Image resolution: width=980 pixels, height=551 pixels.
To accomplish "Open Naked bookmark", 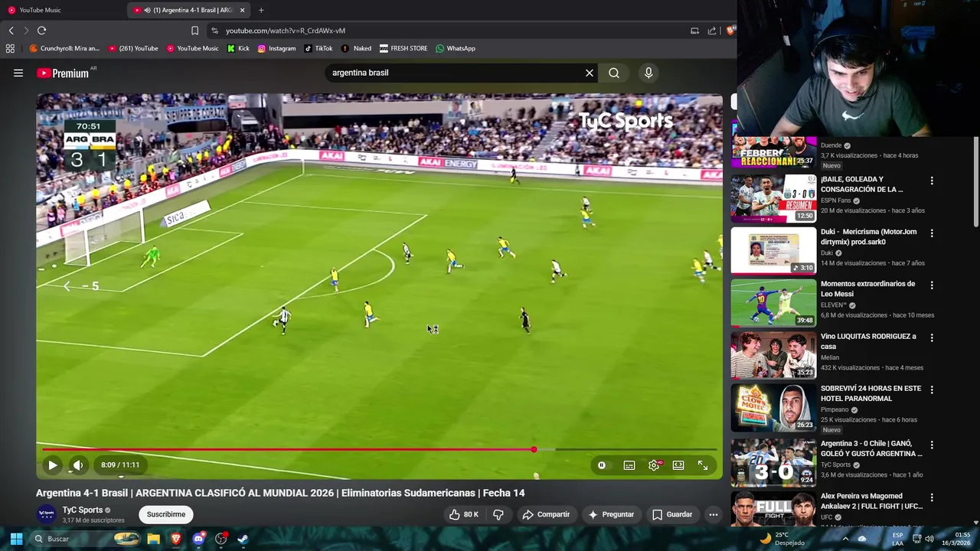I will [x=356, y=48].
